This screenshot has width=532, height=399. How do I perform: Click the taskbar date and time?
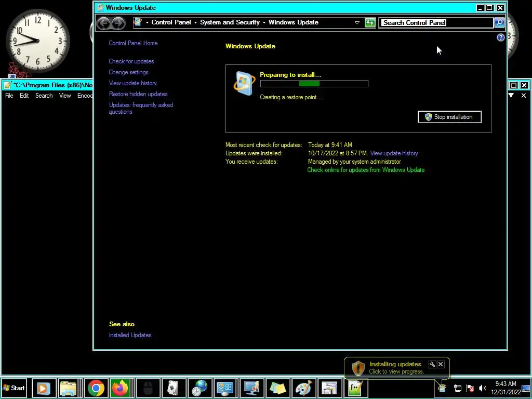click(506, 388)
